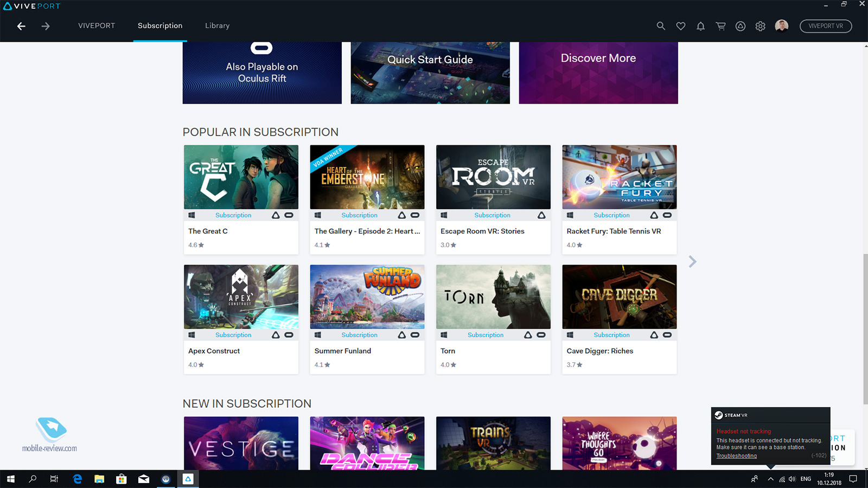Viewport: 868px width, 488px height.
Task: Click the Oculus icon on Summer Funland card
Action: tap(415, 335)
